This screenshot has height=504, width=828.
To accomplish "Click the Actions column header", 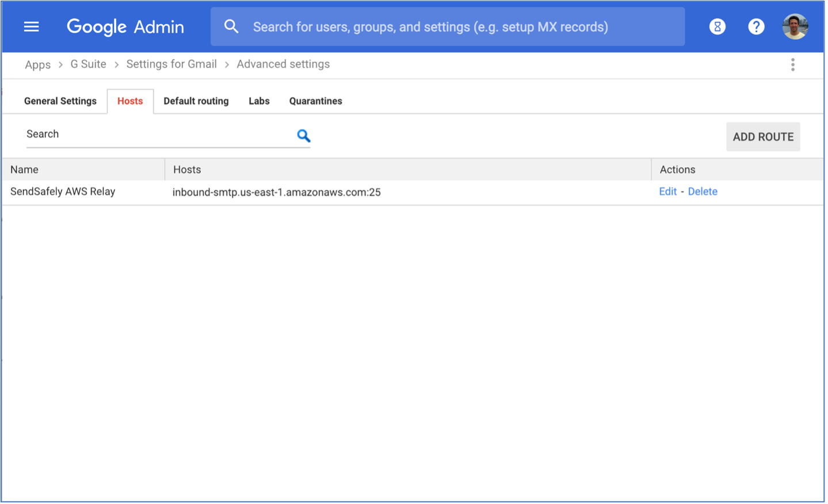I will click(x=737, y=170).
